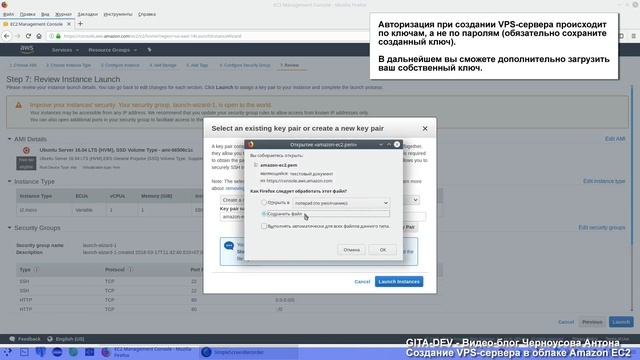
Task: Go to wizard step 2 Choose Instance Type
Action: (69, 65)
